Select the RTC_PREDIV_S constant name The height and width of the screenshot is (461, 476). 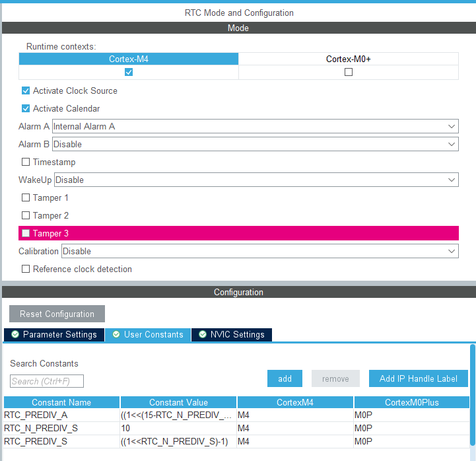click(36, 442)
